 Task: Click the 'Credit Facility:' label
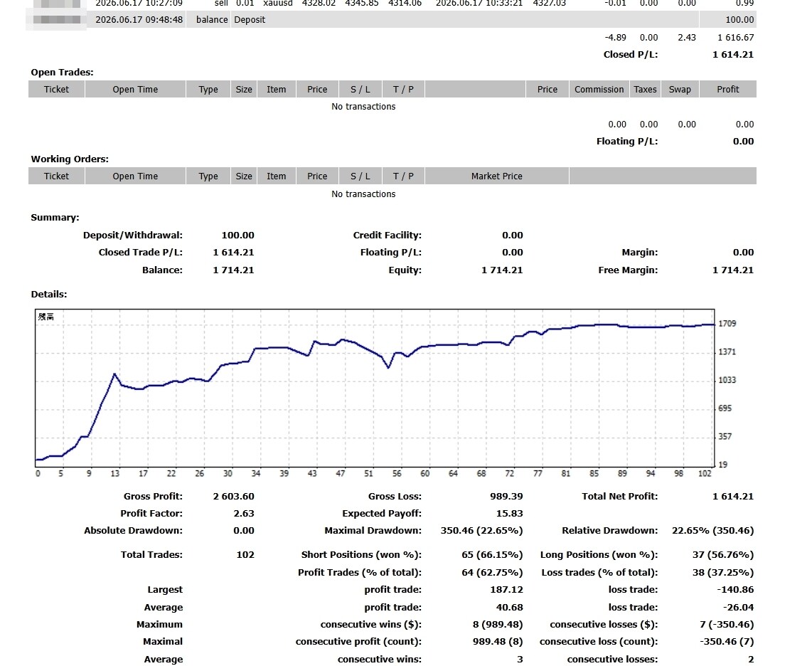coord(388,236)
